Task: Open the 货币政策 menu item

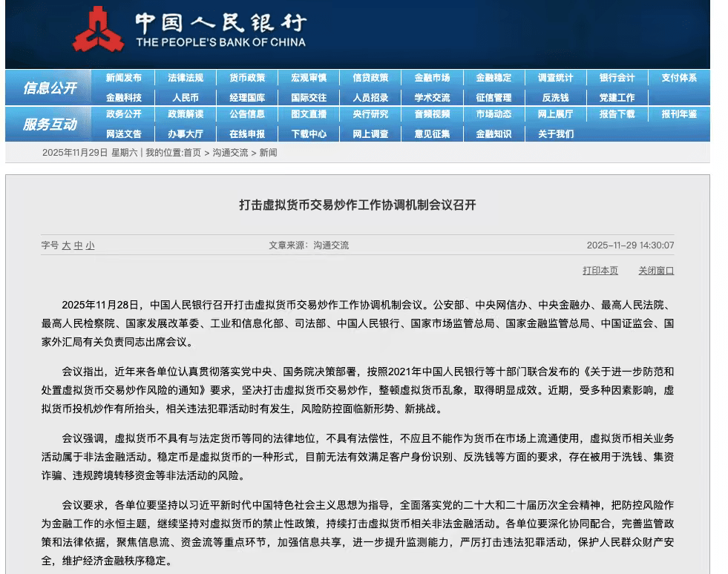Action: [x=246, y=78]
